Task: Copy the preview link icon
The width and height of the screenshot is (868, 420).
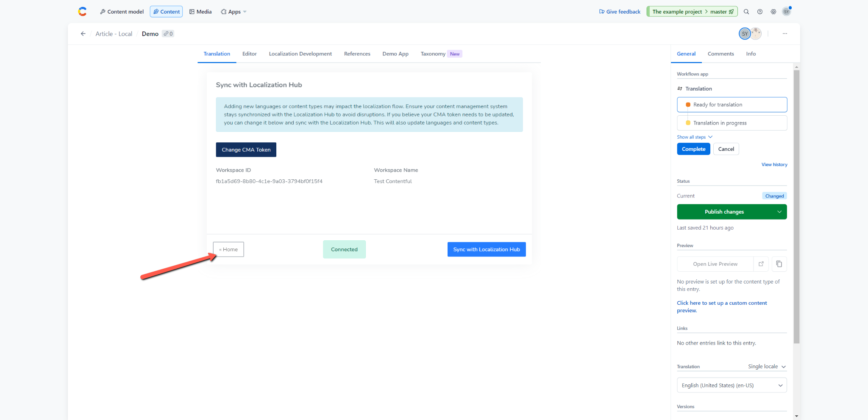Action: (x=779, y=264)
